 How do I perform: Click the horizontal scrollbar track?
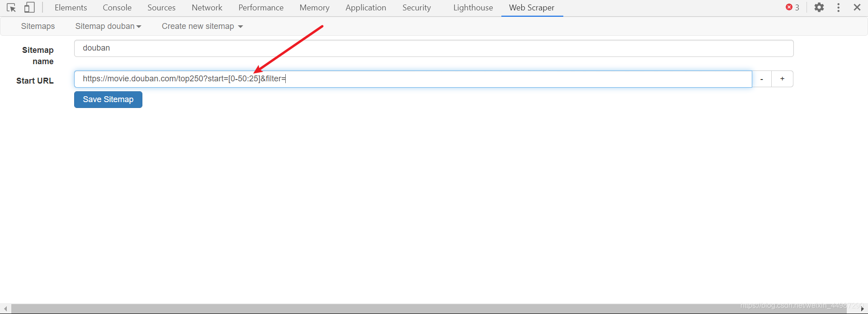click(429, 309)
